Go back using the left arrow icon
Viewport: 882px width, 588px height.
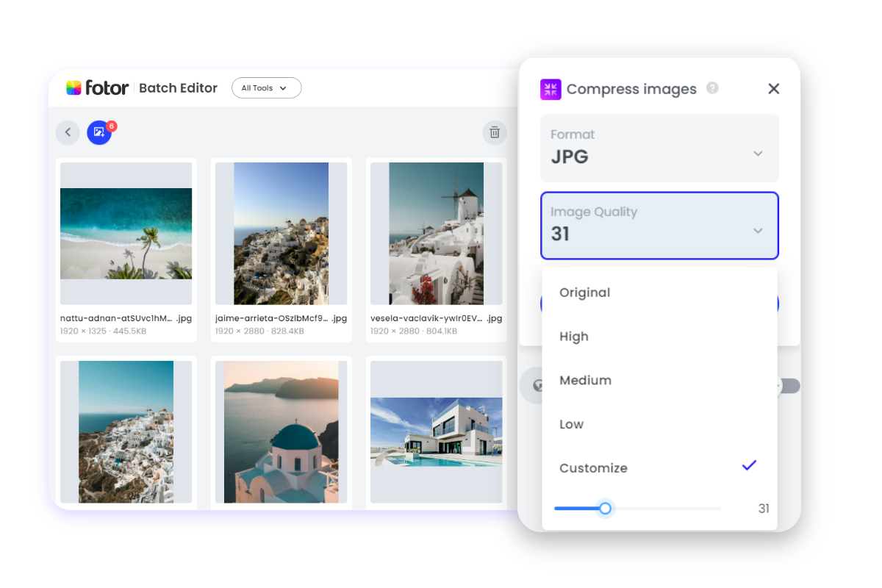click(68, 132)
